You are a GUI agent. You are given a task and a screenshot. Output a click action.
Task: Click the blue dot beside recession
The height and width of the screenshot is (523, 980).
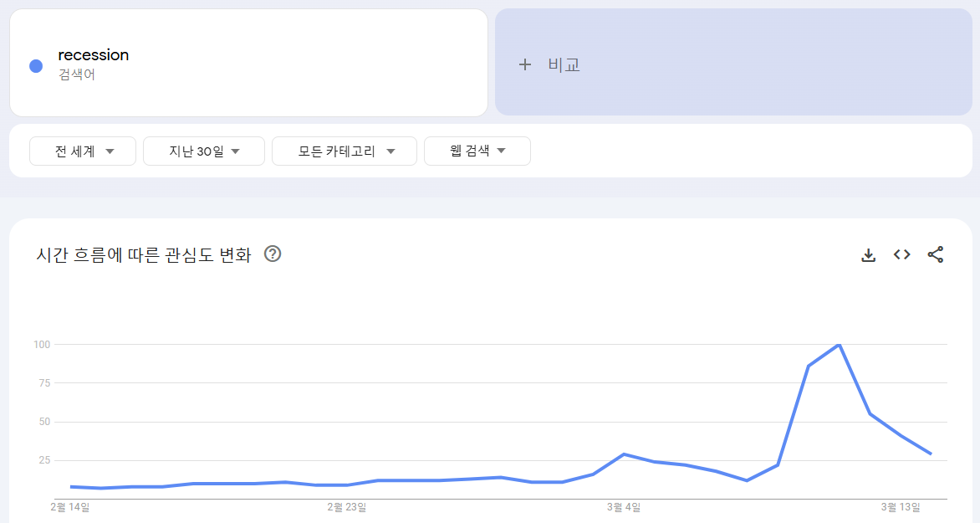click(36, 65)
